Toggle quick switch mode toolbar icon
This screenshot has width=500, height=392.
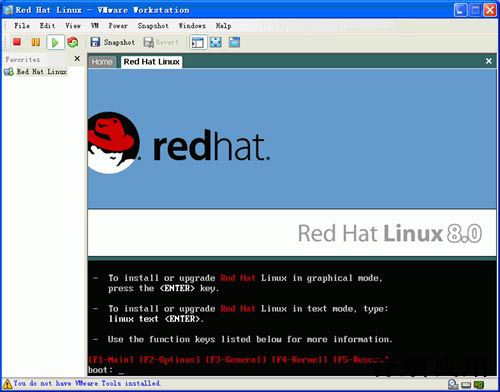234,42
